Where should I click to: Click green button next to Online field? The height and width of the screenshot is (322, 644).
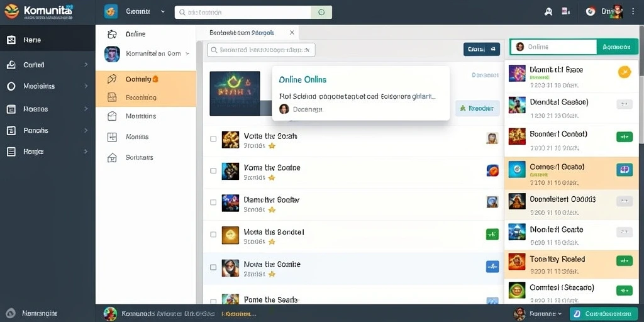[x=618, y=47]
